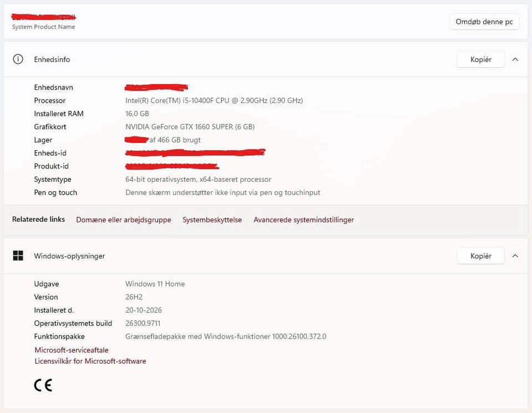Screen dimensions: 532x413
Task: Click the Installeret RAM label
Action: point(59,114)
